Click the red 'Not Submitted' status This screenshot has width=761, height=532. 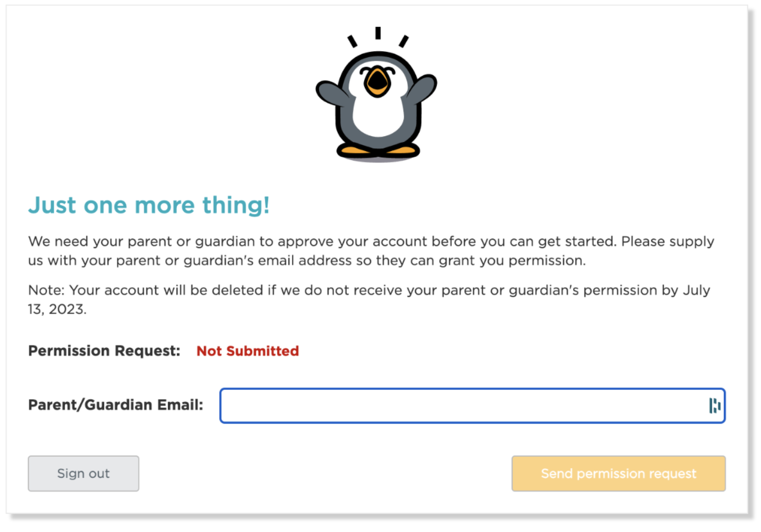pos(248,351)
